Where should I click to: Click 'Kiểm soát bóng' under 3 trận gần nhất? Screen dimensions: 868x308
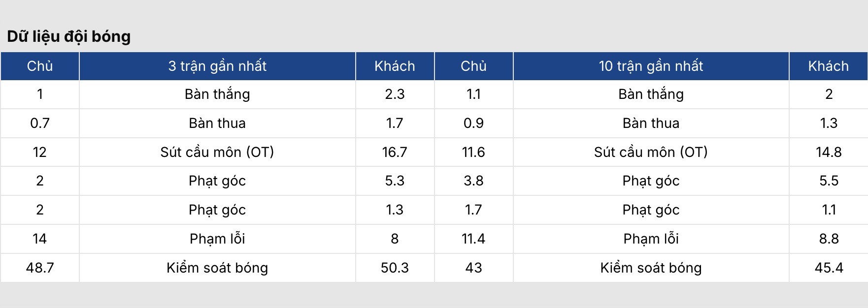[x=217, y=268]
